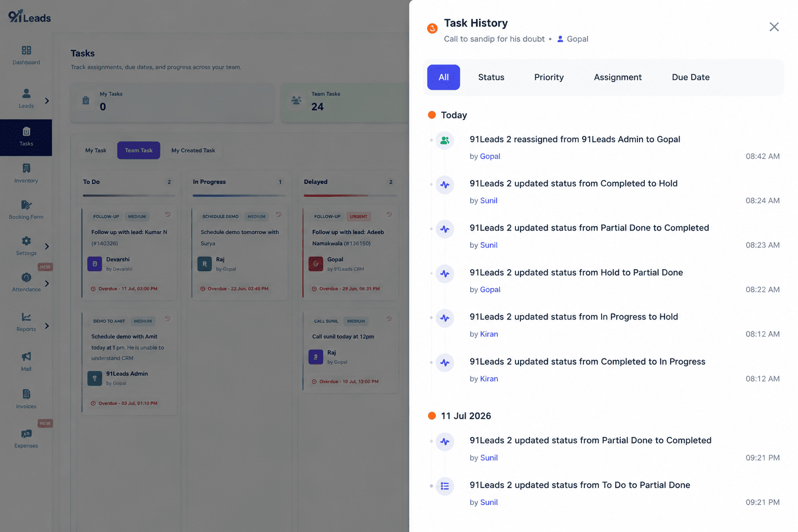
Task: Click the Team Tasks count card
Action: 345,102
